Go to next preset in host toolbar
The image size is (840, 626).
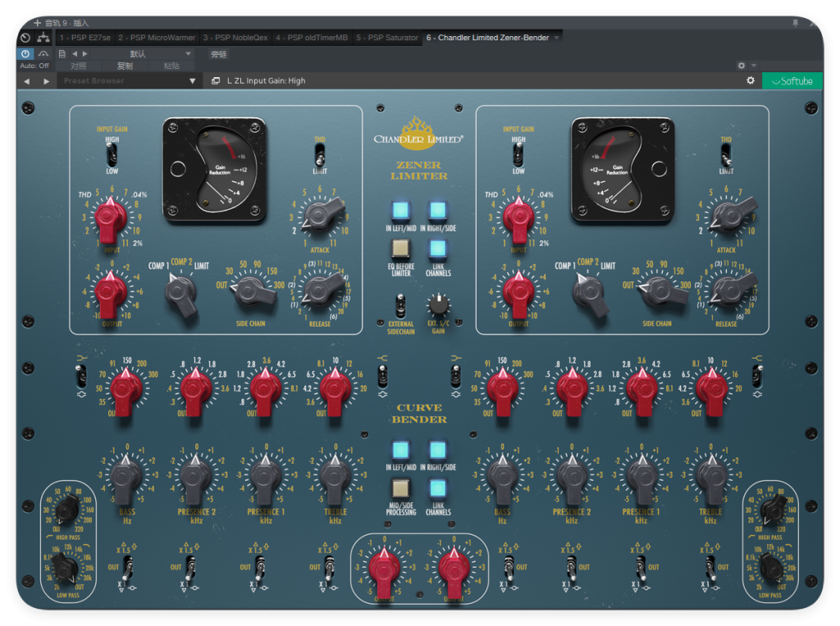point(84,53)
